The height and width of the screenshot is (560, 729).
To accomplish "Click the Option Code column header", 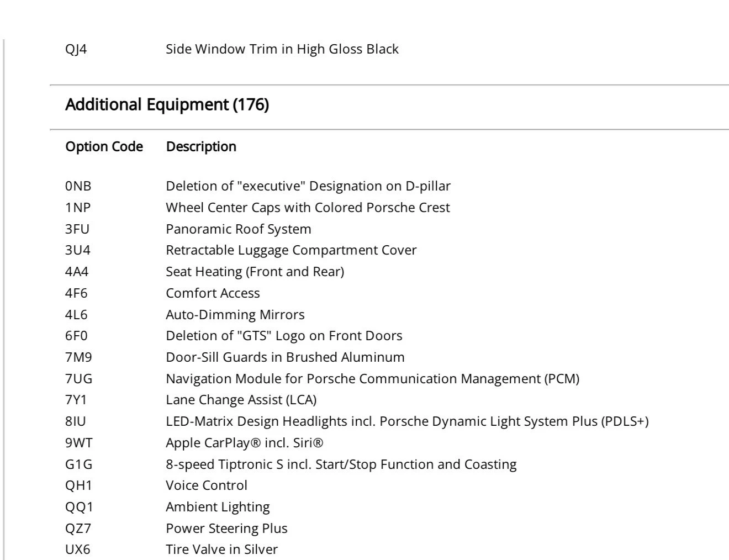I will pyautogui.click(x=104, y=147).
